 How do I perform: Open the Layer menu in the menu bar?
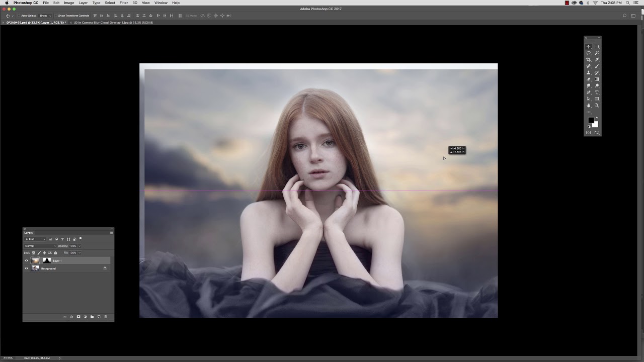pos(83,3)
